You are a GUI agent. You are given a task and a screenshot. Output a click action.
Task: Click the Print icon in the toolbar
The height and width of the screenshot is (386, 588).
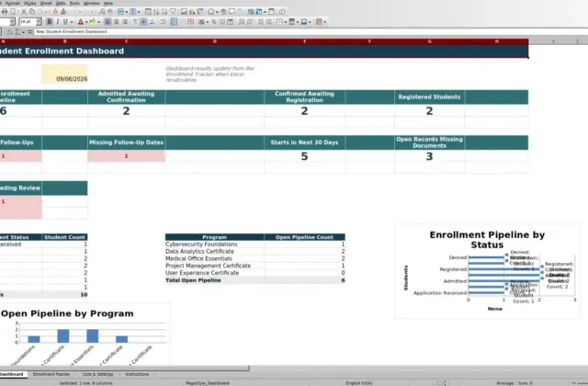point(5,12)
